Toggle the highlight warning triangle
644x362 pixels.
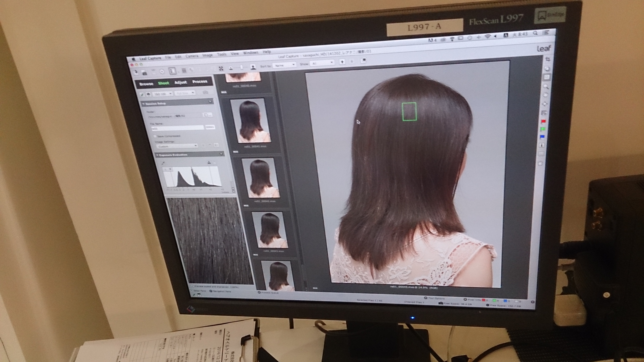click(209, 162)
